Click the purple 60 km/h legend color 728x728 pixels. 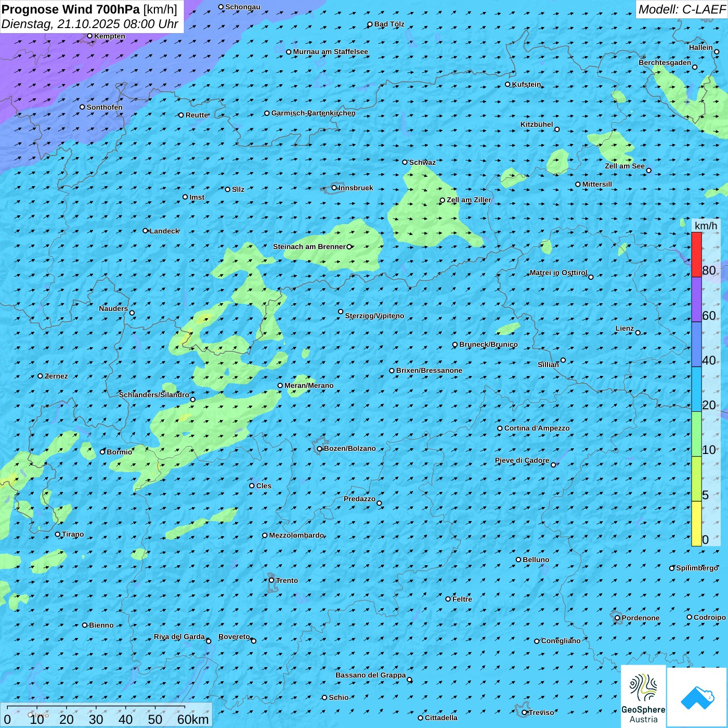click(696, 300)
